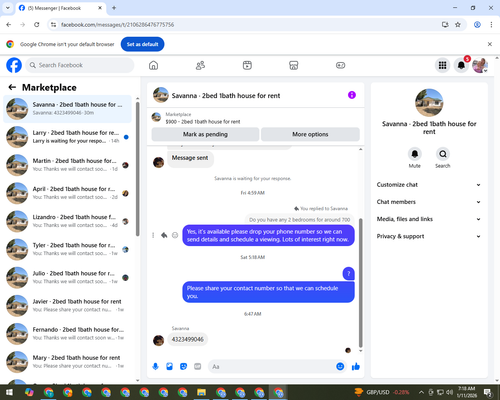Open the Friends icon in top navigation
This screenshot has width=500, height=400.
[200, 65]
